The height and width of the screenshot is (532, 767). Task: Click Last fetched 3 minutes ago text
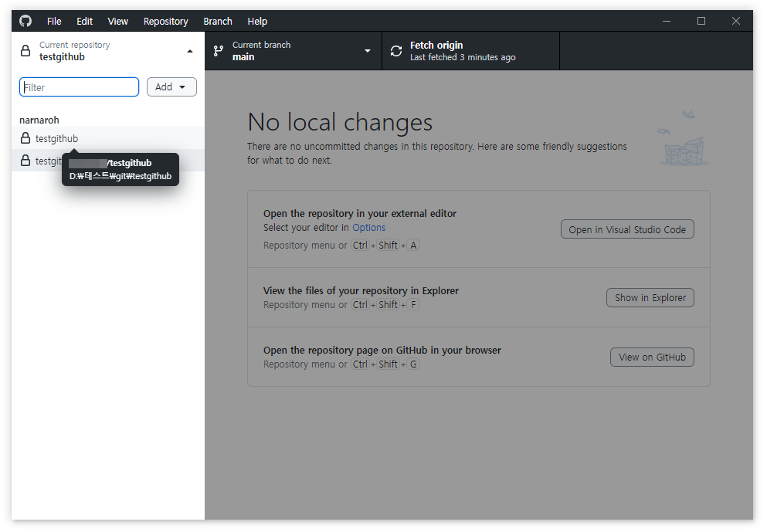tap(463, 57)
